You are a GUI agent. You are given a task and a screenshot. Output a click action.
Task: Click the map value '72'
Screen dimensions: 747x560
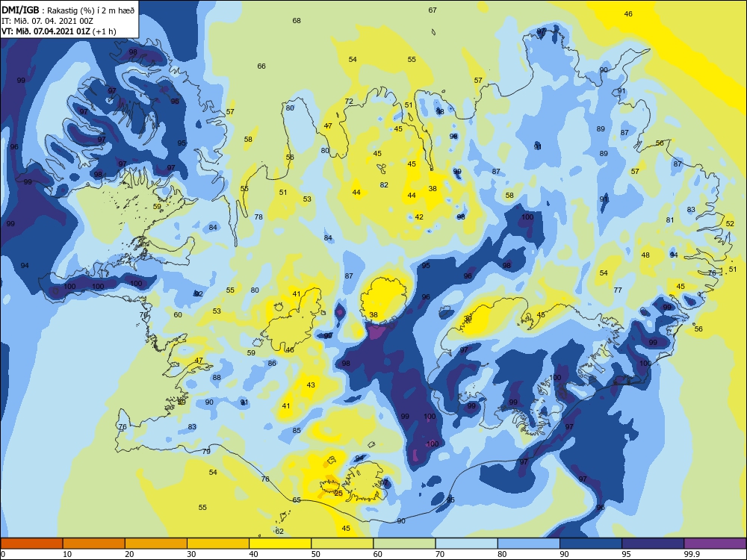(x=349, y=101)
